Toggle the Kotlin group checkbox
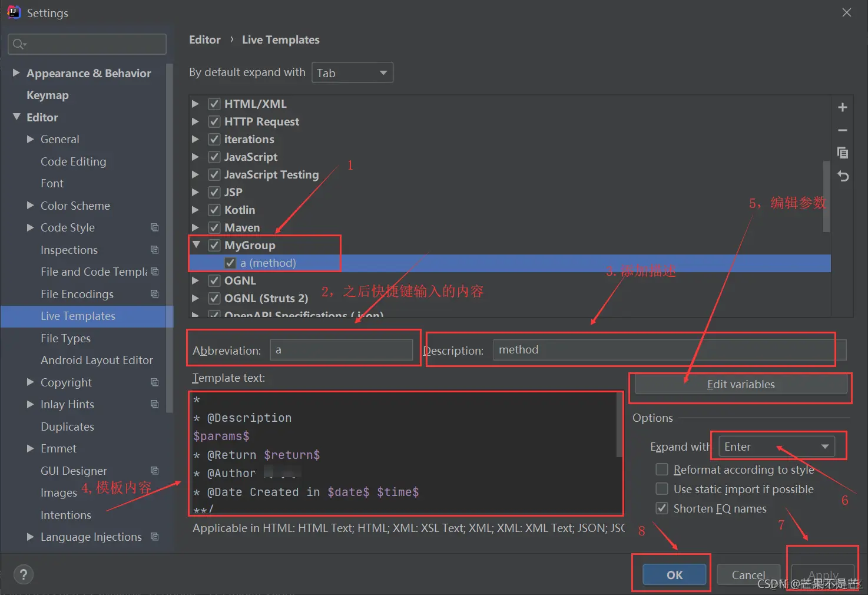Screen dimensions: 868x595 tap(214, 210)
